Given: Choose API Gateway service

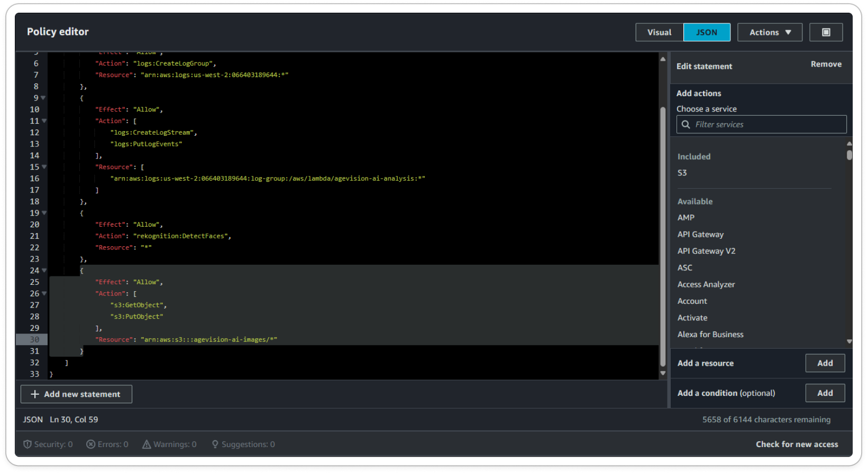Looking at the screenshot, I should pyautogui.click(x=700, y=235).
